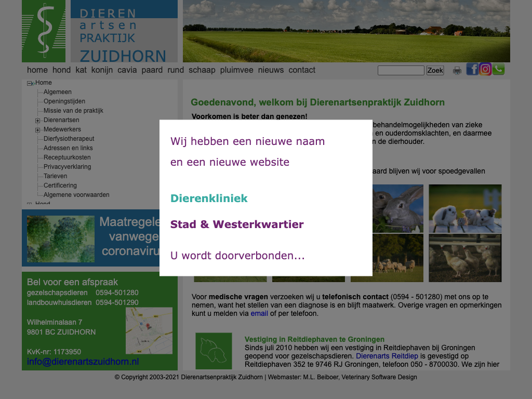Open the 'paard' menu item
532x399 pixels.
pyautogui.click(x=152, y=70)
